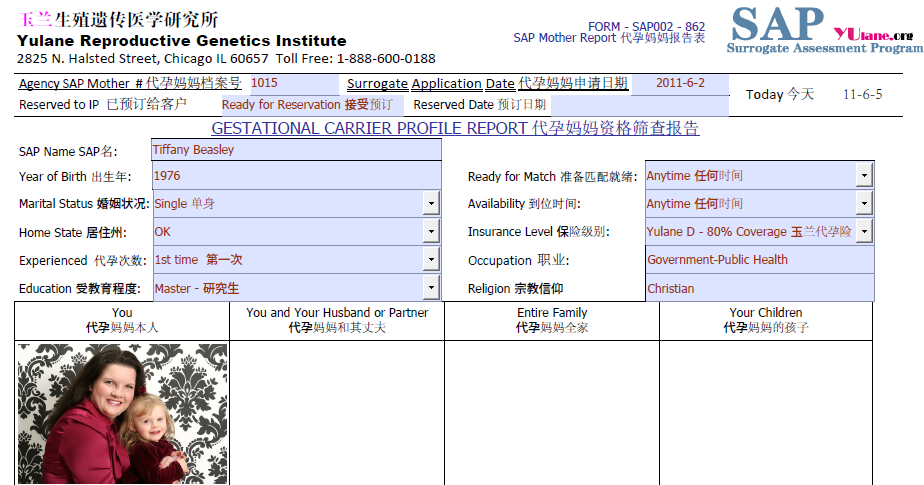The height and width of the screenshot is (485, 924).
Task: Click the 'You' photo column header
Action: coord(122,320)
